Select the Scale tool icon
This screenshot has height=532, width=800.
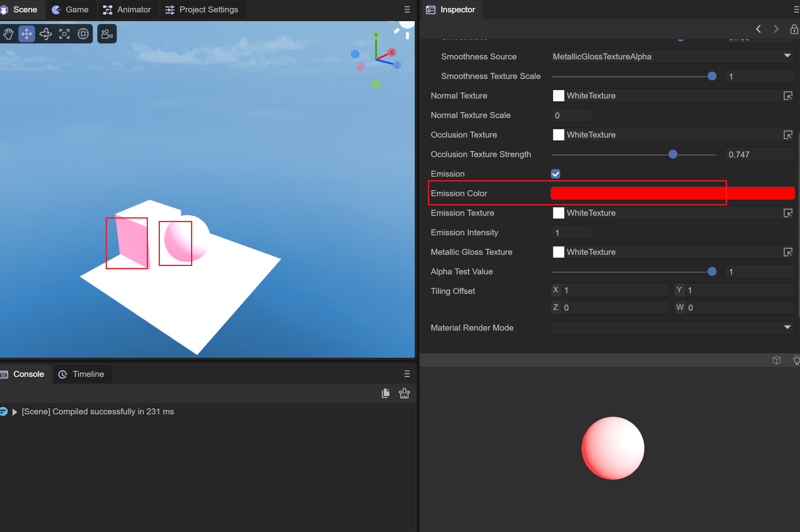(x=64, y=34)
